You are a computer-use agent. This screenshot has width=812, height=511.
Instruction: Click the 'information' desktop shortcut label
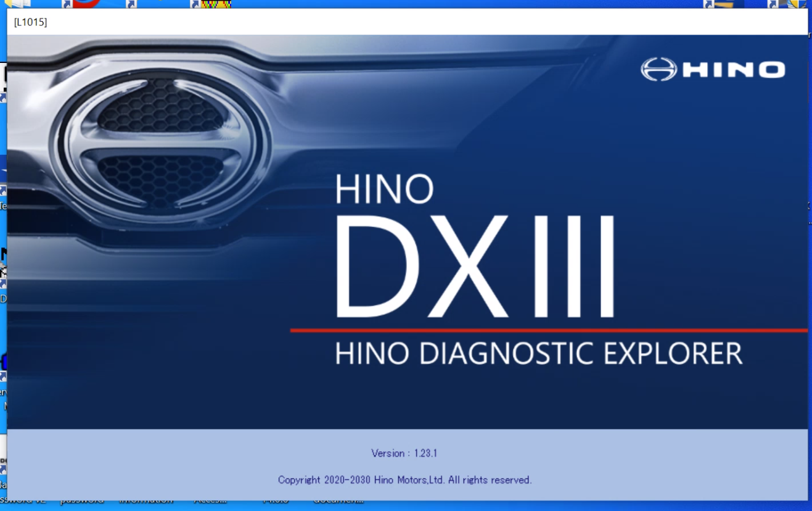point(146,501)
